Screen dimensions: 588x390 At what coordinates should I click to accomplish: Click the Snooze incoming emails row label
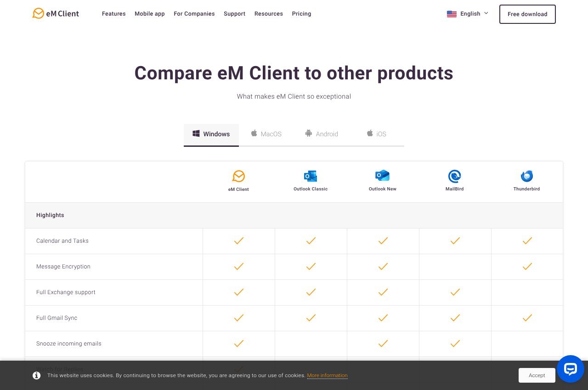pos(69,344)
